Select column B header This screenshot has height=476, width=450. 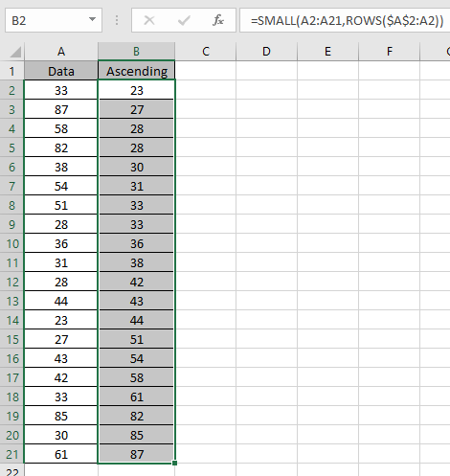136,51
